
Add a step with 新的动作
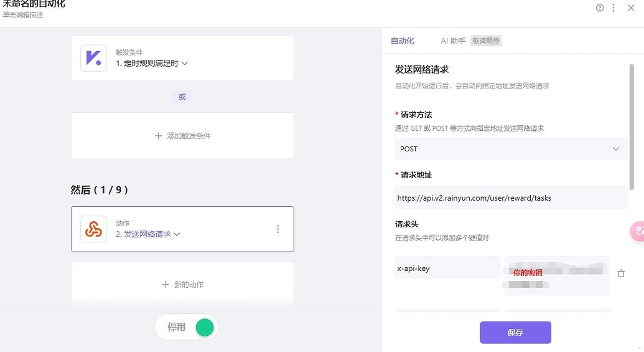182,285
